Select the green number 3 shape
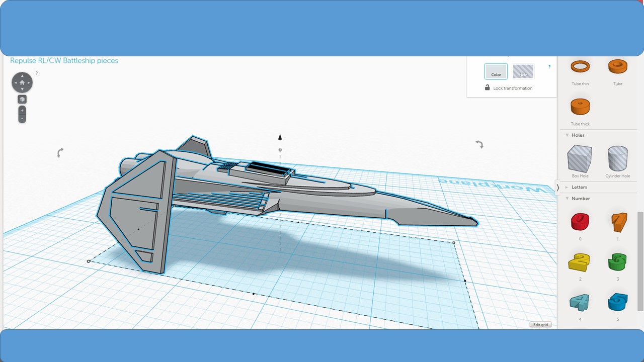 click(x=617, y=262)
